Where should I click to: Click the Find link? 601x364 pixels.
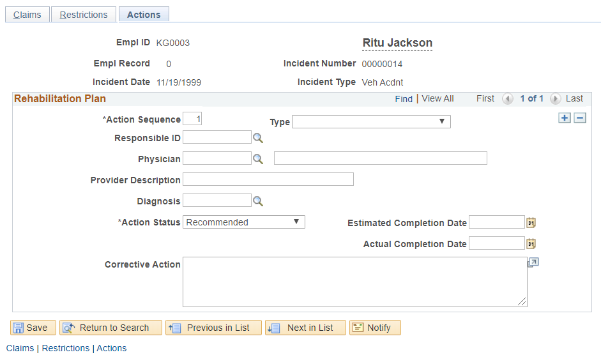pos(404,99)
